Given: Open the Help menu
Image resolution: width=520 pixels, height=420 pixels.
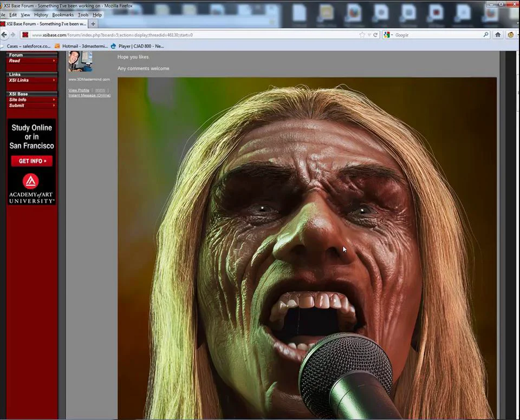Looking at the screenshot, I should [97, 15].
